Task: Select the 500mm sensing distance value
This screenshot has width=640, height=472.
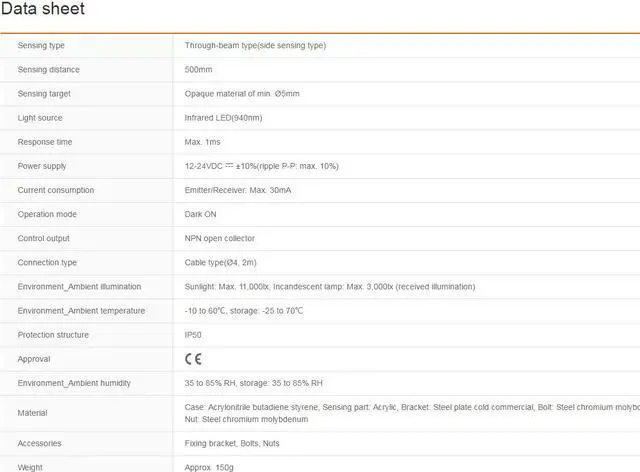Action: click(x=199, y=70)
